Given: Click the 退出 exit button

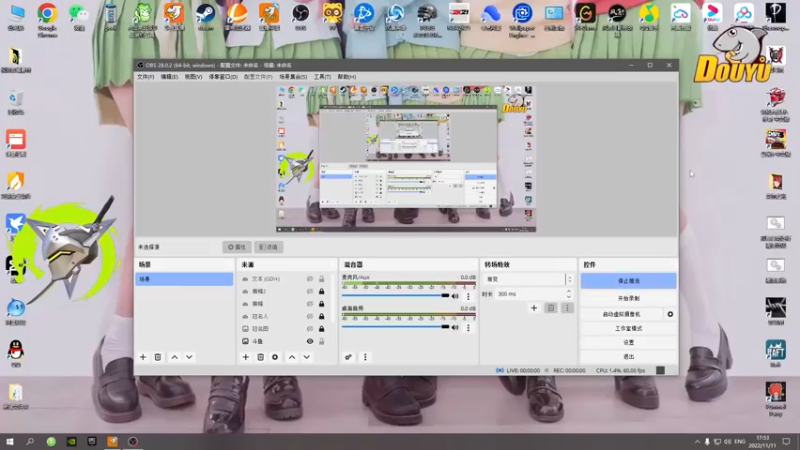Looking at the screenshot, I should (629, 357).
